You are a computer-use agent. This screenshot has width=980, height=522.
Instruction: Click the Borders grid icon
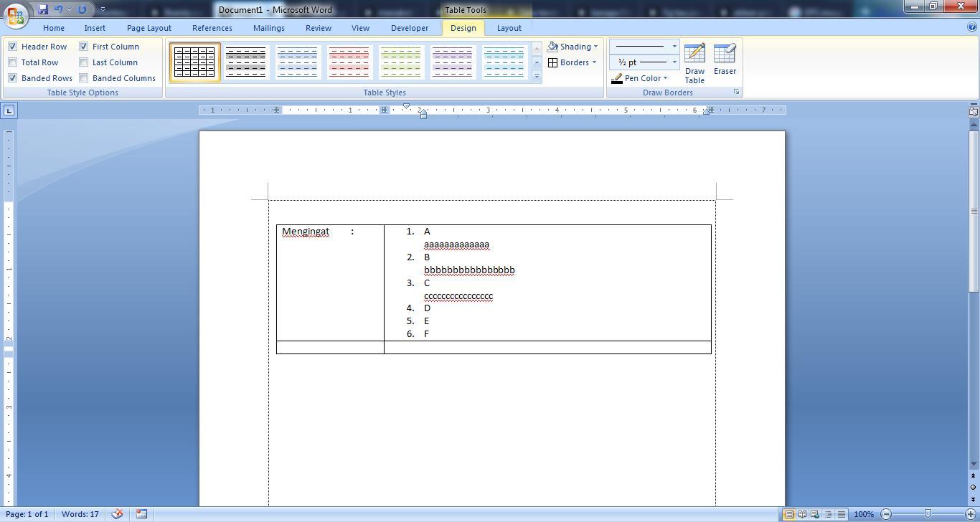553,62
